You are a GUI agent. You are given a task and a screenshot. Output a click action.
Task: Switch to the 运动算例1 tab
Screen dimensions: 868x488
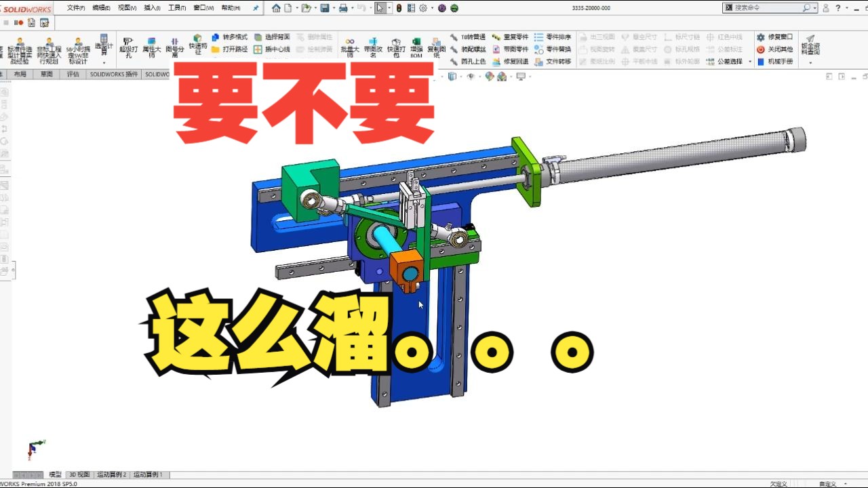(x=146, y=474)
